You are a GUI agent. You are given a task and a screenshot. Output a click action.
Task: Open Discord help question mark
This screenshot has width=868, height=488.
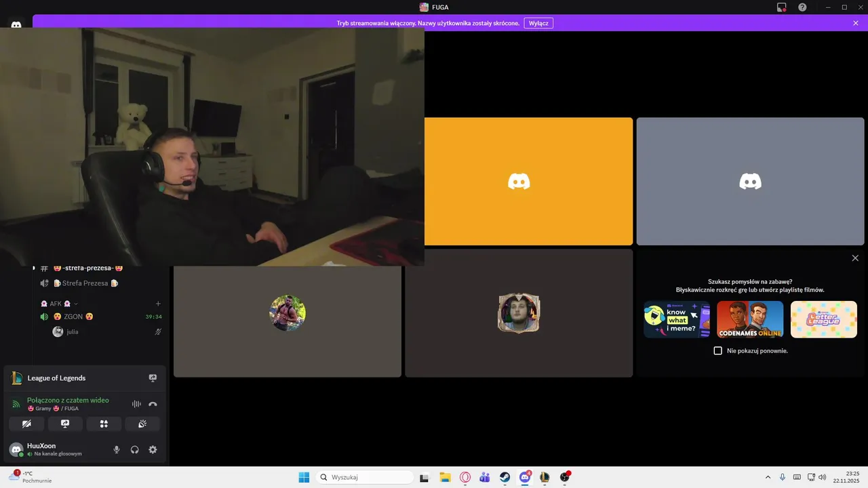[x=802, y=7]
